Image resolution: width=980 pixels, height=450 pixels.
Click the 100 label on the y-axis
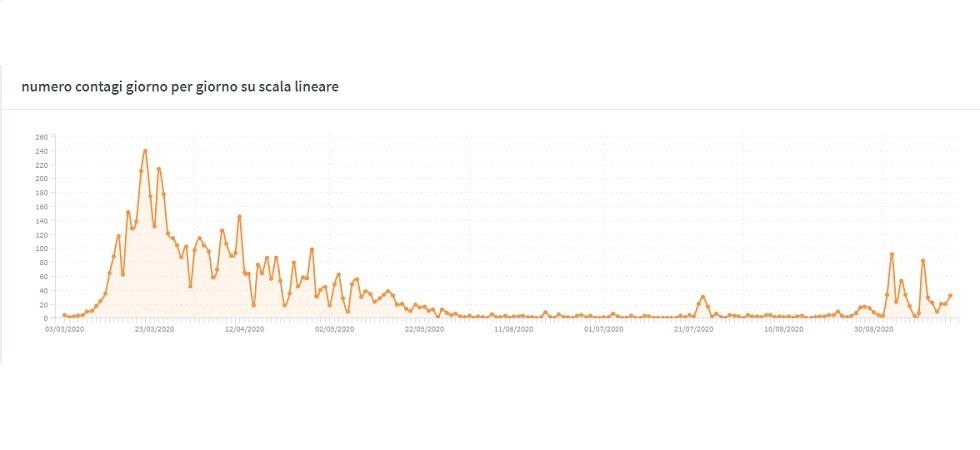click(x=41, y=248)
